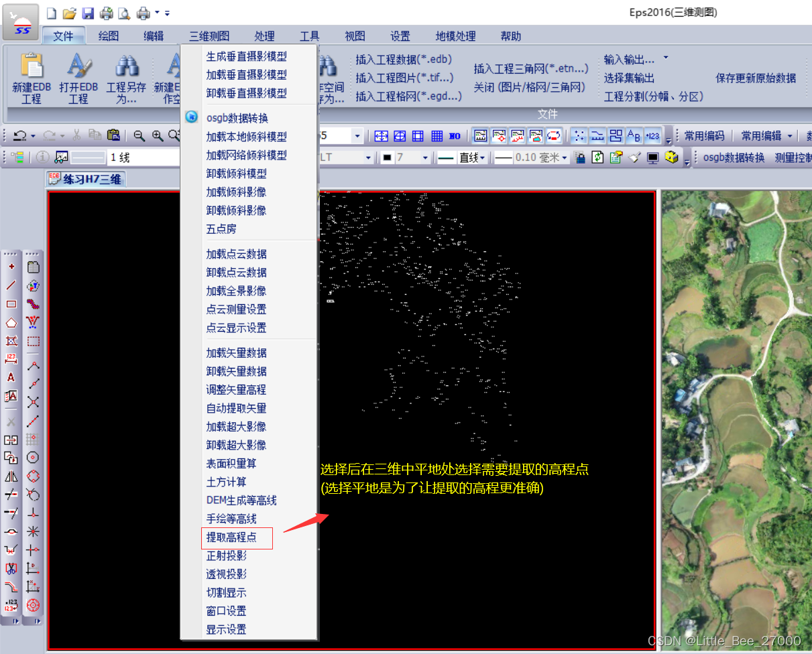Click the application SS logo button
The image size is (812, 654).
(21, 21)
